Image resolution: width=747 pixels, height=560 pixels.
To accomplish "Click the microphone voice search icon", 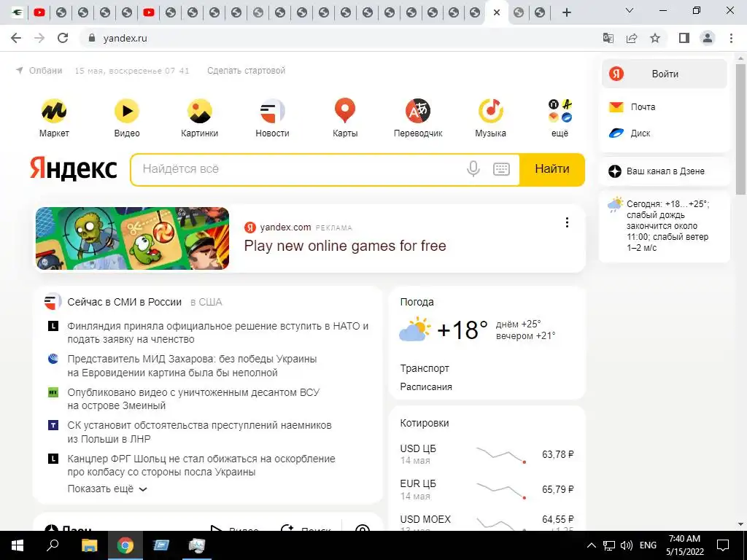I will pyautogui.click(x=473, y=168).
